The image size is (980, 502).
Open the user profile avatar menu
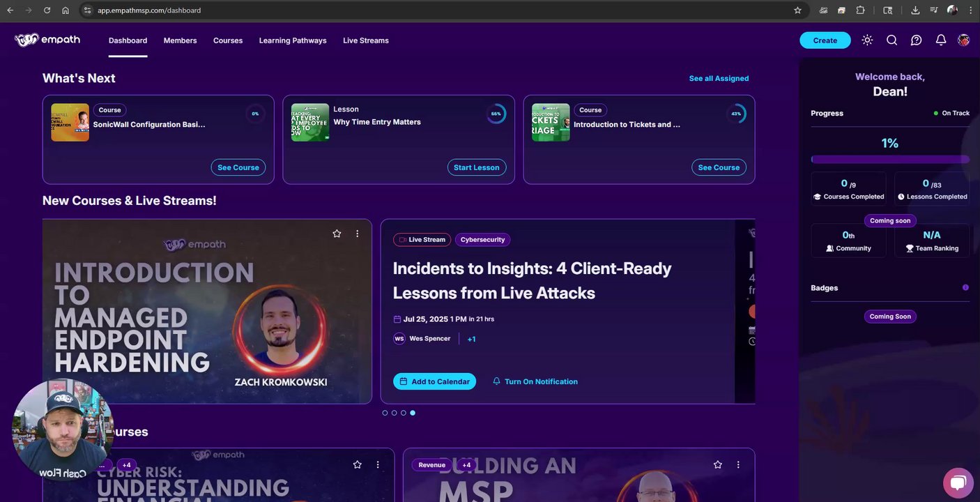tap(964, 40)
